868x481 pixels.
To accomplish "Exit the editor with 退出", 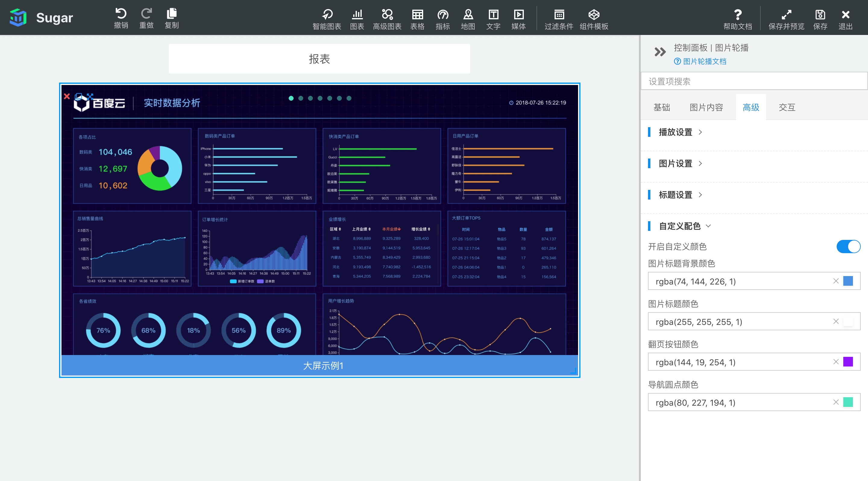I will 845,20.
